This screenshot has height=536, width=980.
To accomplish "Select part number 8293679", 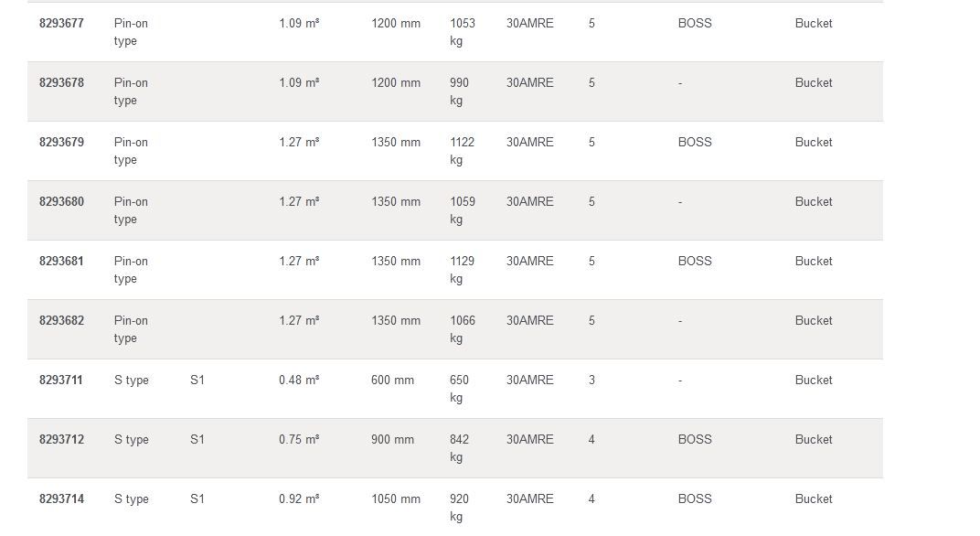I will (x=61, y=143).
